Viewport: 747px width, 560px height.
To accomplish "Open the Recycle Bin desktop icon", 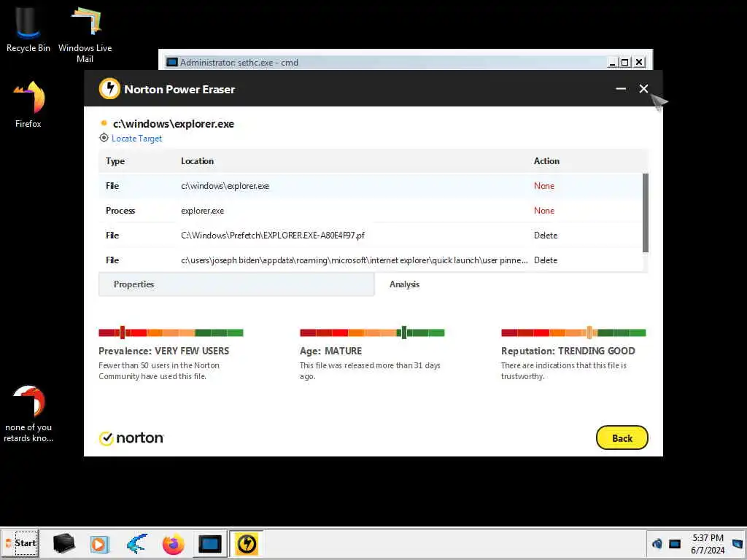I will point(28,30).
